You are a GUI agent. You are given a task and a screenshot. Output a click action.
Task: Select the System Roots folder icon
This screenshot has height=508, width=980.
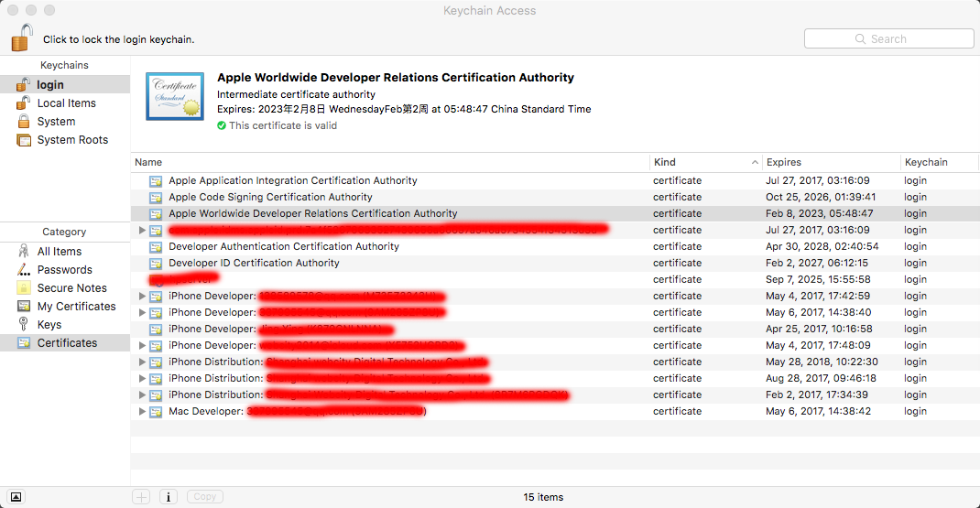coord(24,140)
